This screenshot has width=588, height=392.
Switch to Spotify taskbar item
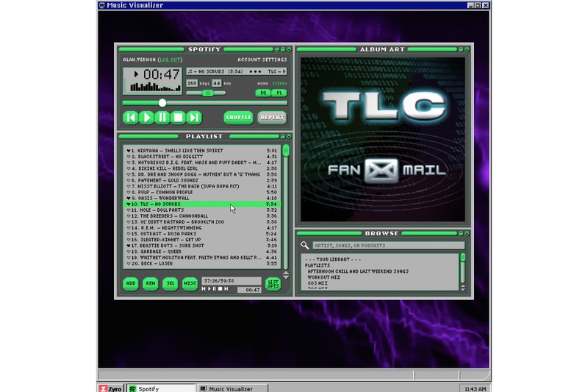[161, 388]
